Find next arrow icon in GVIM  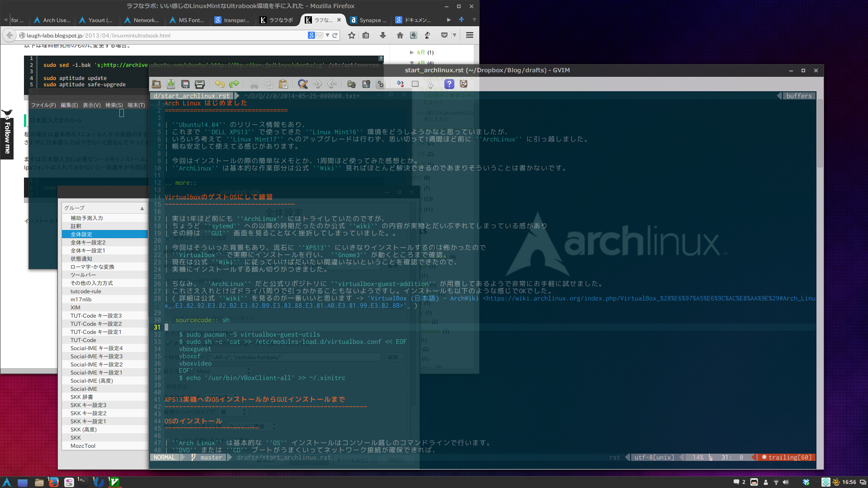click(317, 84)
